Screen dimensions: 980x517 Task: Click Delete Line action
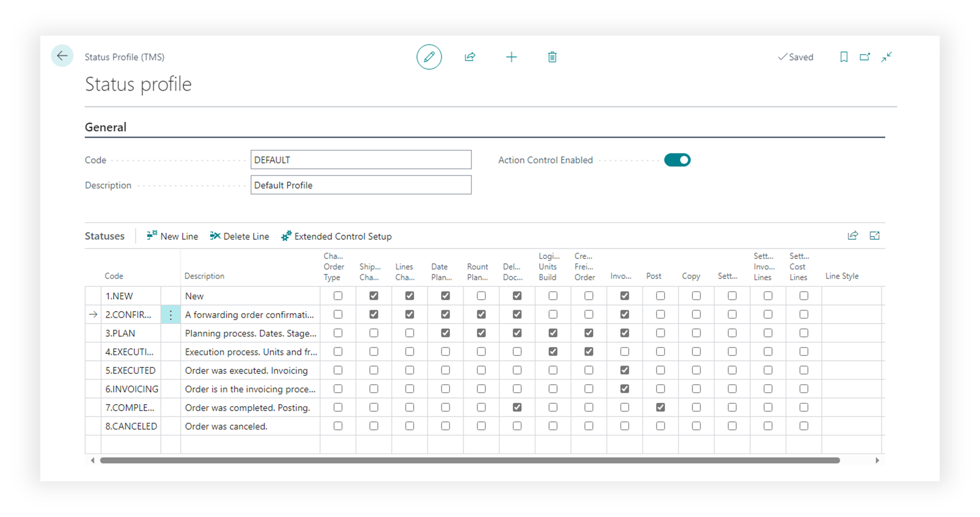click(x=240, y=236)
